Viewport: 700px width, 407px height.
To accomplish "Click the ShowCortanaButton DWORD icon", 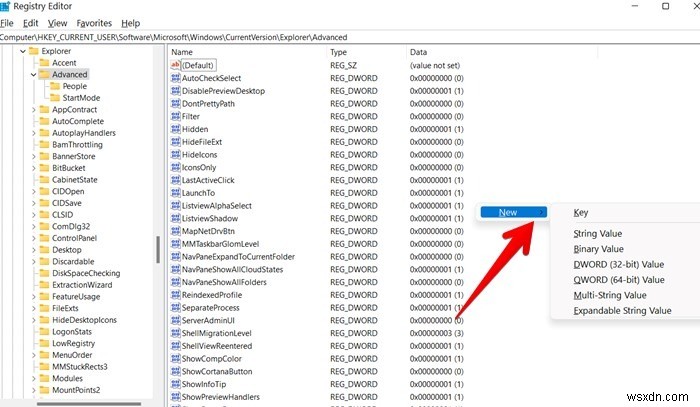I will point(175,371).
